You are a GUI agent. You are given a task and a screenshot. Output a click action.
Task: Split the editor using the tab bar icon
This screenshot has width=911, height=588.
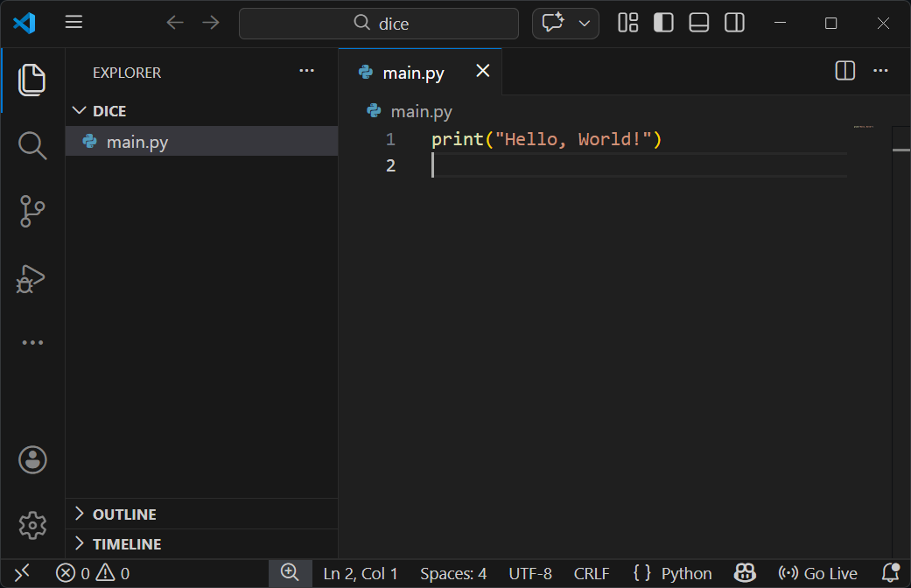pos(844,71)
